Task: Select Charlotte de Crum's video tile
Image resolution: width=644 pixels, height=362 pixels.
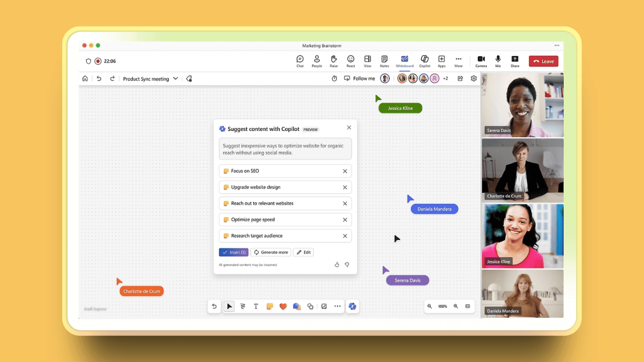Action: pos(523,170)
